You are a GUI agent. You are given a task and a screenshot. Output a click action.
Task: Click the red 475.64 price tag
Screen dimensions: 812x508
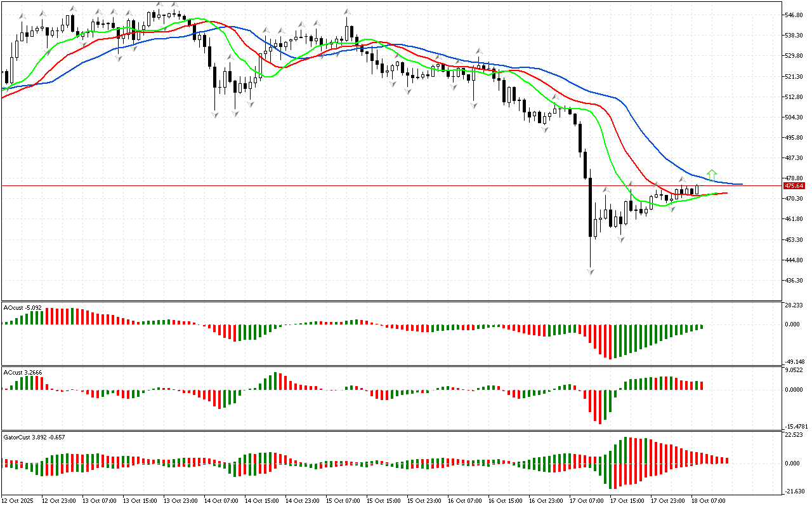(794, 186)
